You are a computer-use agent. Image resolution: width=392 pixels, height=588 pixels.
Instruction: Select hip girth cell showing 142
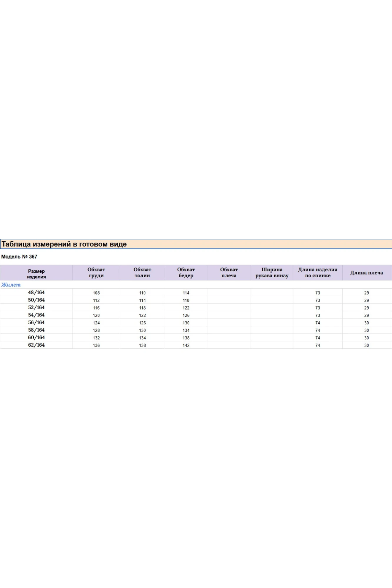tap(186, 345)
